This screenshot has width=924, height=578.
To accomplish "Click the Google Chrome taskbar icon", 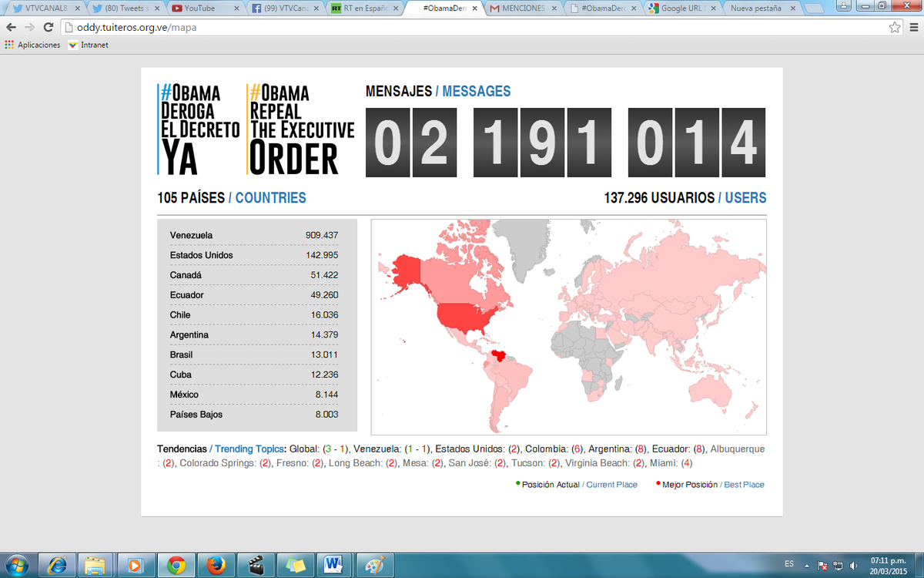I will 176,564.
